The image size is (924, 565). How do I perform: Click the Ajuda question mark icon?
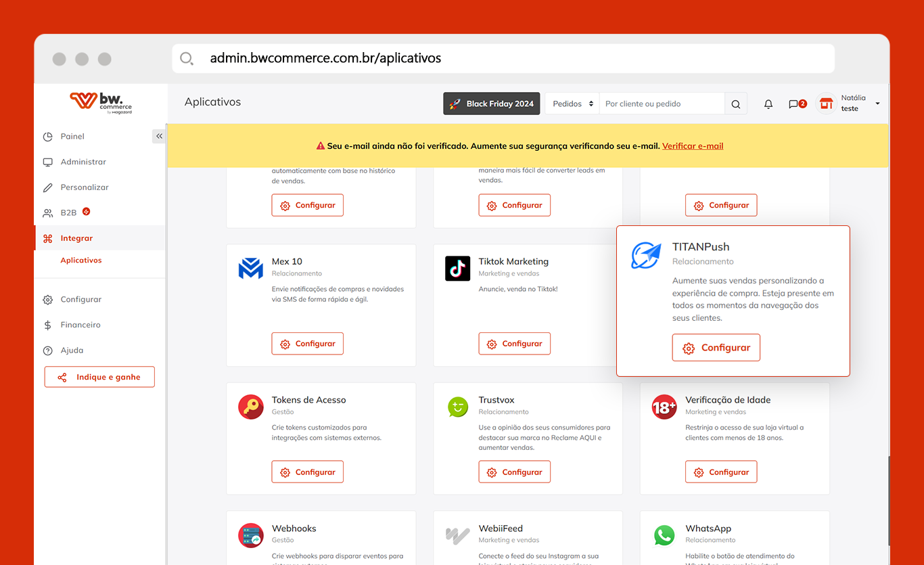click(47, 351)
